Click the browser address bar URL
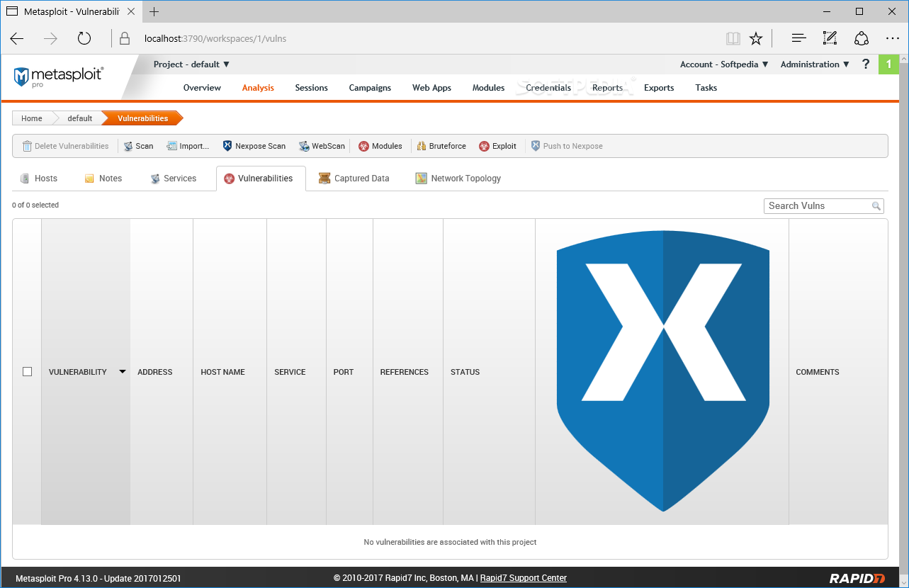909x588 pixels. pos(215,38)
